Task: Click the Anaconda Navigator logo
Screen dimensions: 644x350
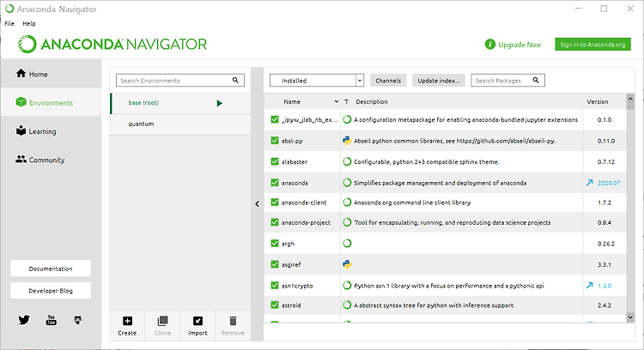Action: tap(112, 45)
